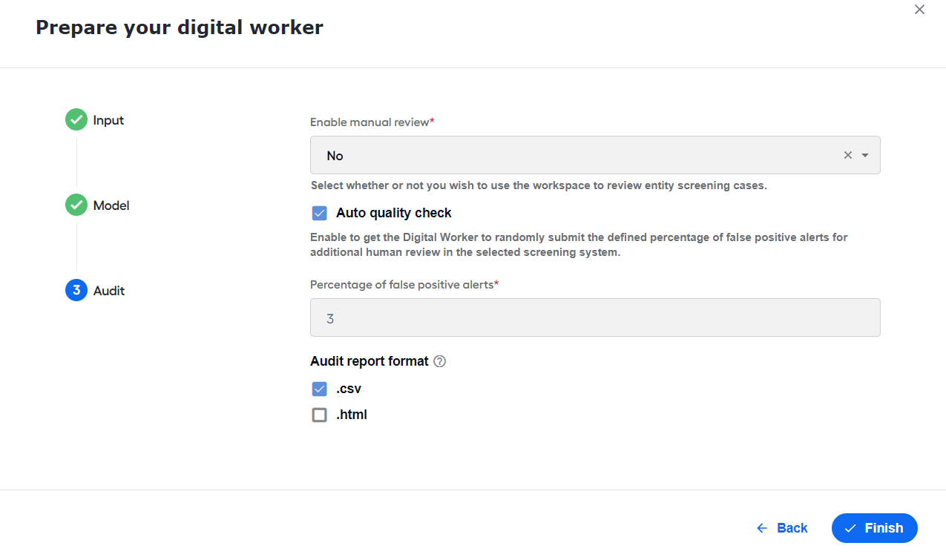Select the Audit step label

tap(109, 291)
